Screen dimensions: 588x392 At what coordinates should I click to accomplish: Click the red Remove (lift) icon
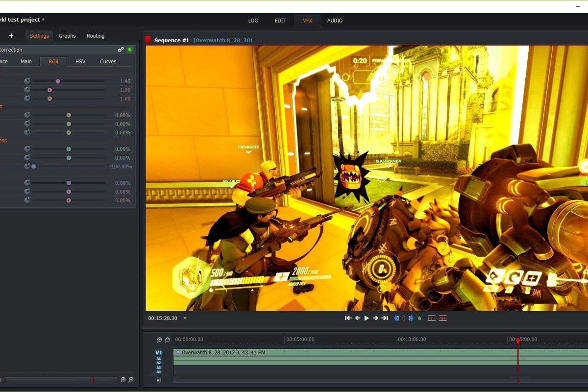coord(432,318)
